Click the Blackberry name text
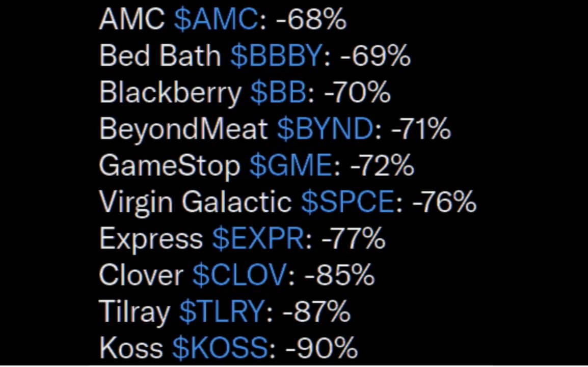The image size is (588, 367). coord(170,93)
